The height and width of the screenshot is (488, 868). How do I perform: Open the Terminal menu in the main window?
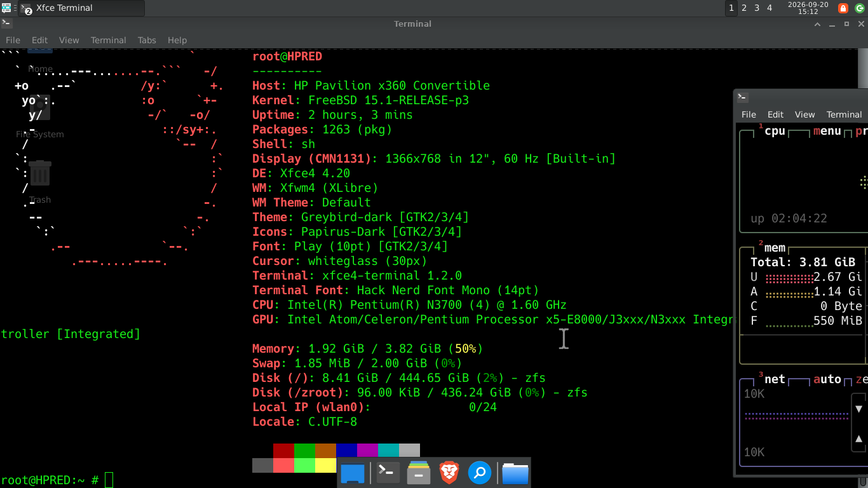(x=108, y=40)
